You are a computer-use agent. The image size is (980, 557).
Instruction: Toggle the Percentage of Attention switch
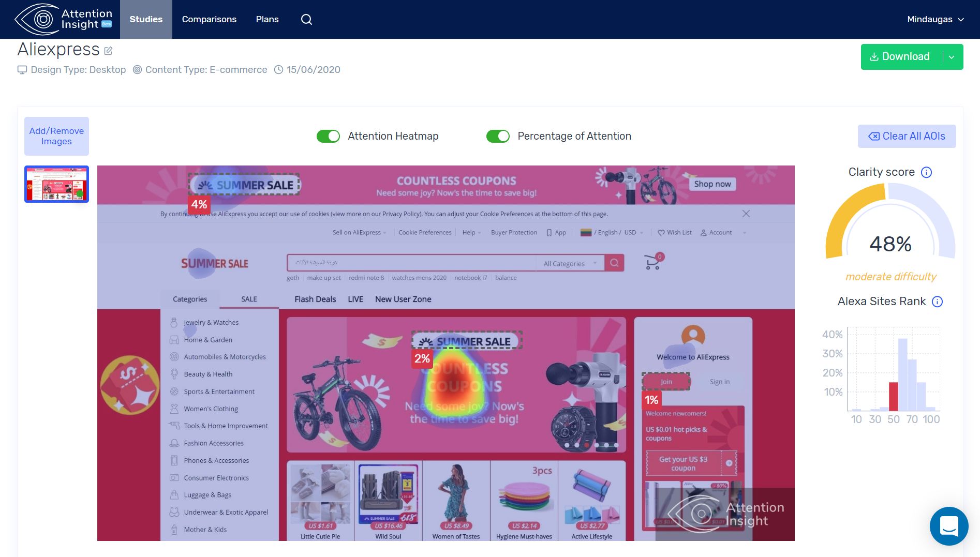tap(498, 136)
